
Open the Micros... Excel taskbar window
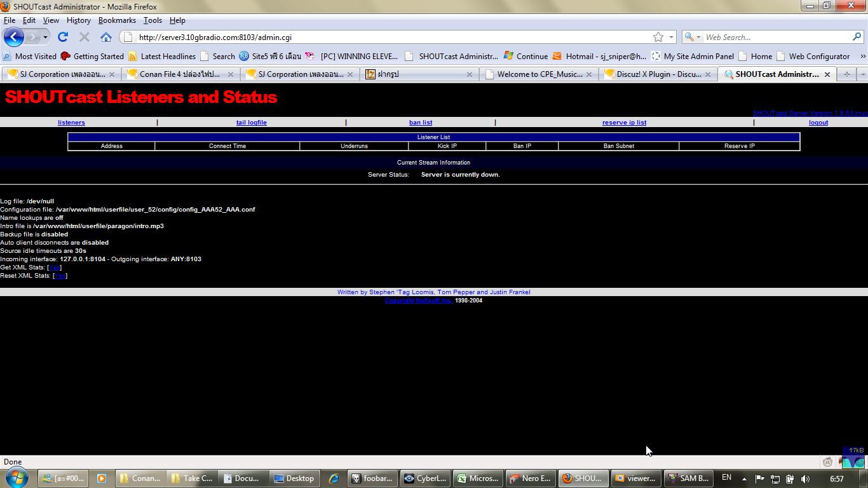[x=478, y=478]
